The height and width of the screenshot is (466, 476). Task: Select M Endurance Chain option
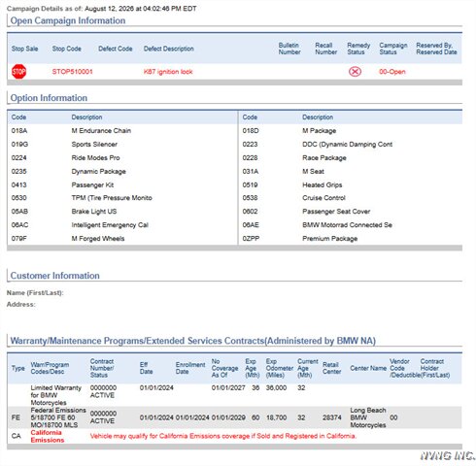click(101, 131)
